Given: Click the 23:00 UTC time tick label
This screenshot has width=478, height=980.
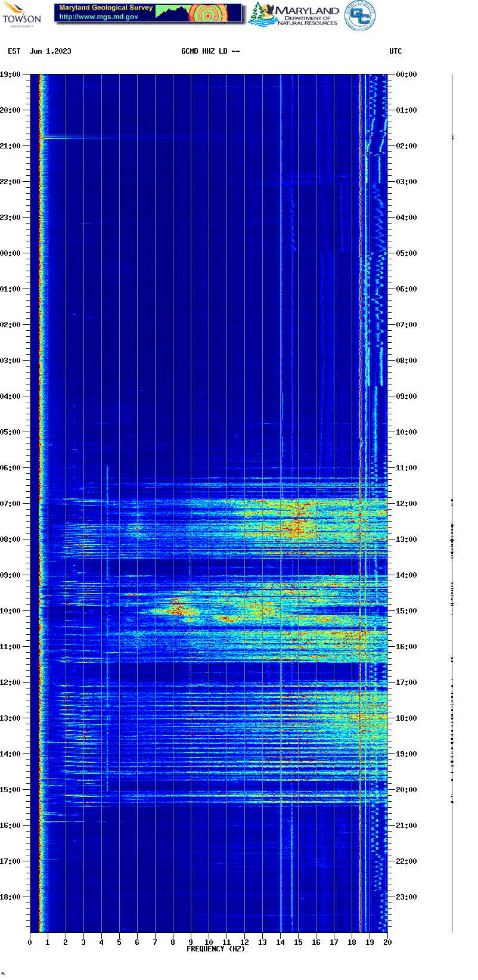Looking at the screenshot, I should click(x=406, y=897).
